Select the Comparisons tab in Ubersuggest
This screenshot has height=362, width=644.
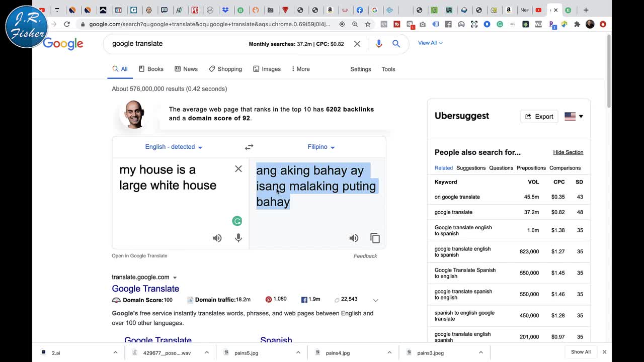[x=565, y=168]
